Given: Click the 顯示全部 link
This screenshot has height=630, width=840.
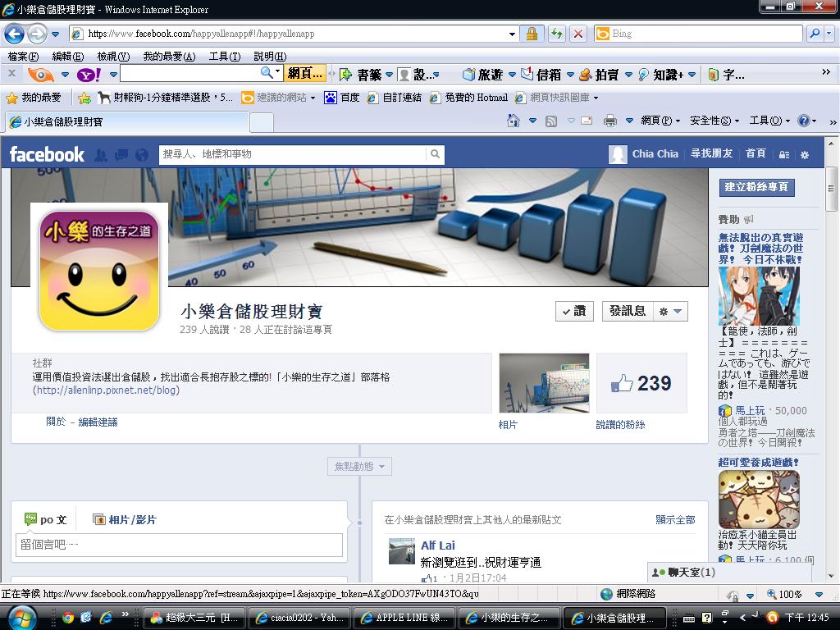Looking at the screenshot, I should click(x=675, y=519).
